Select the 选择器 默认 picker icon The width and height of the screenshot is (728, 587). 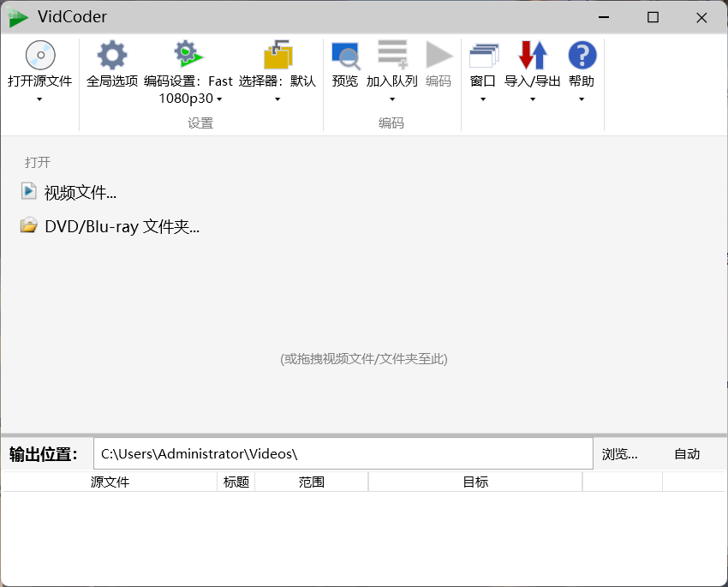277,54
